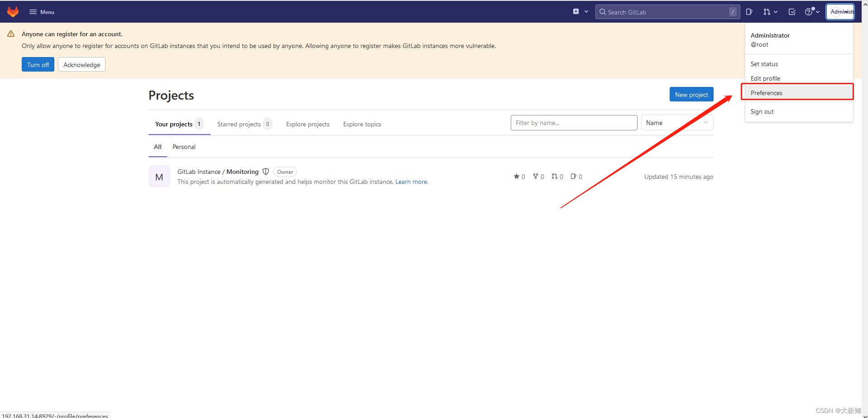868x418 pixels.
Task: Select Edit profile from user menu
Action: 799,78
